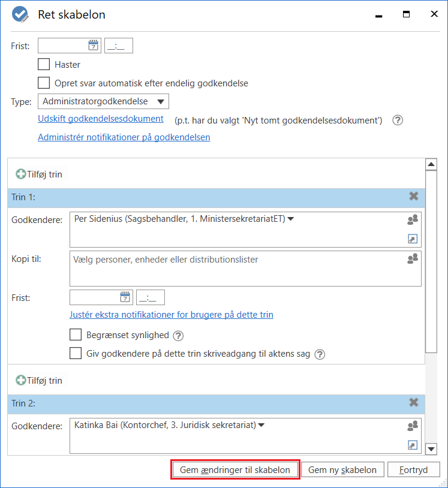Image resolution: width=448 pixels, height=488 pixels.
Task: Open people picker for Kopi til field
Action: (x=412, y=259)
